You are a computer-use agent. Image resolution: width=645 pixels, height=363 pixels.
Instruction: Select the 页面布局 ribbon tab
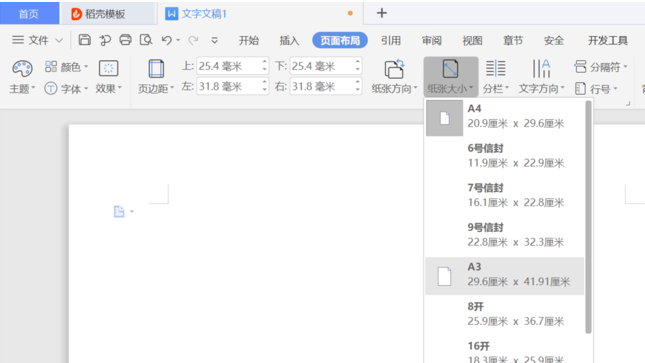click(x=340, y=40)
